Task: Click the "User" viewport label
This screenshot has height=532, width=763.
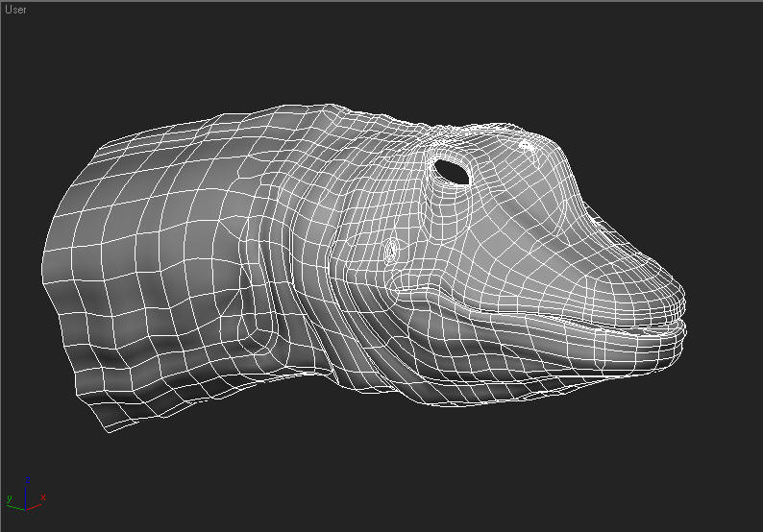Action: tap(15, 10)
